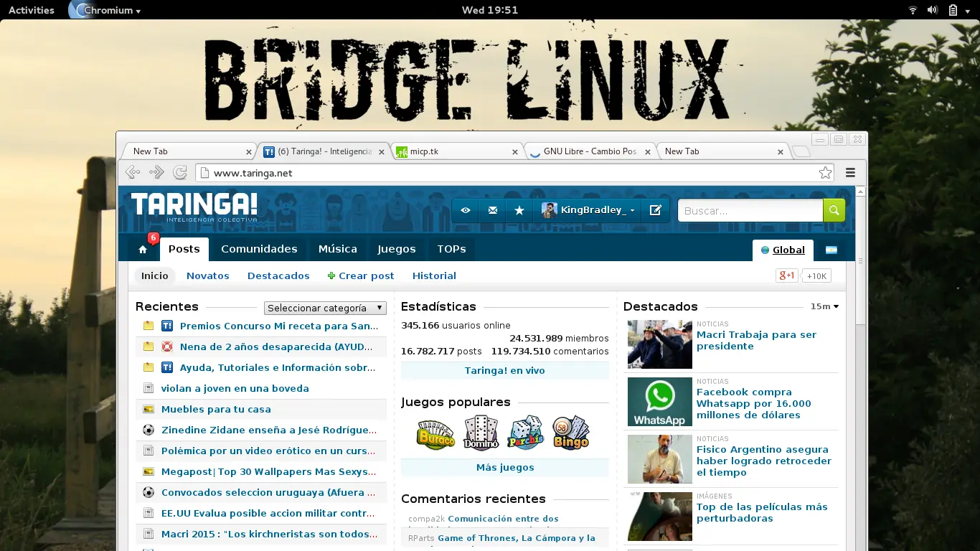Go forward with the browser forward arrow
The height and width of the screenshot is (551, 980).
click(x=156, y=172)
